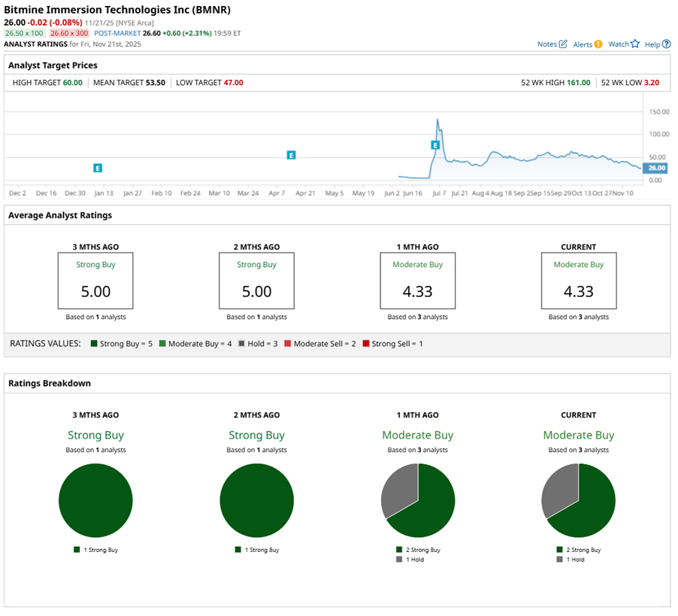Click the Watch star icon
This screenshot has width=678, height=616.
click(x=634, y=44)
